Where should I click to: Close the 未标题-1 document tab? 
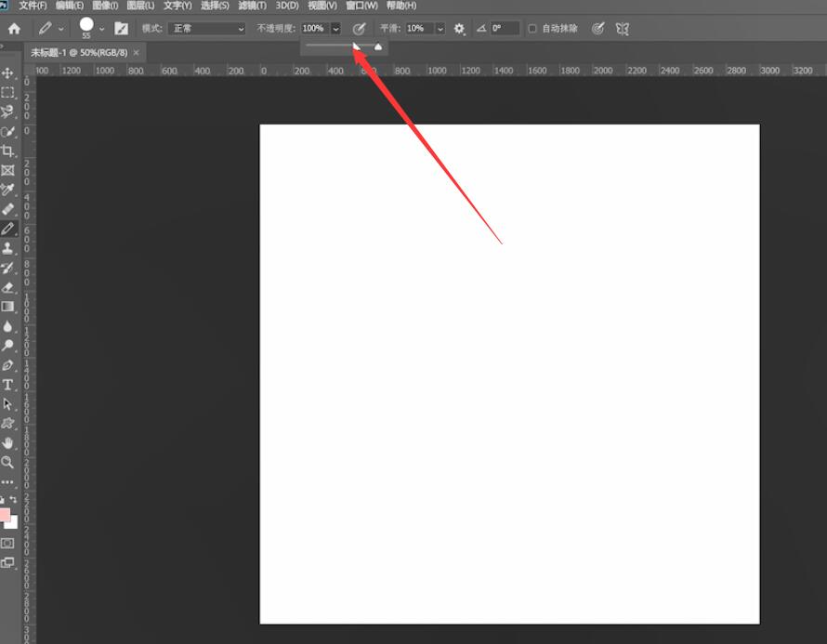pyautogui.click(x=136, y=53)
